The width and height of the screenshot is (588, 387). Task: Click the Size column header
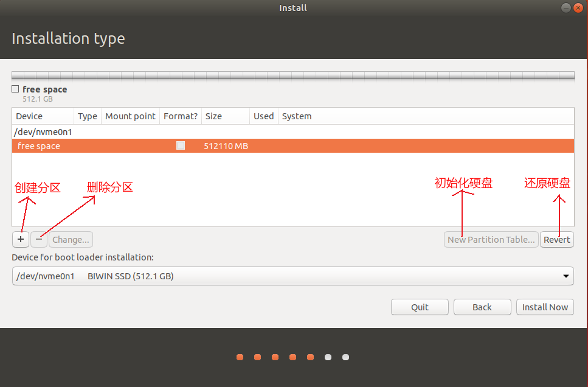pyautogui.click(x=226, y=116)
